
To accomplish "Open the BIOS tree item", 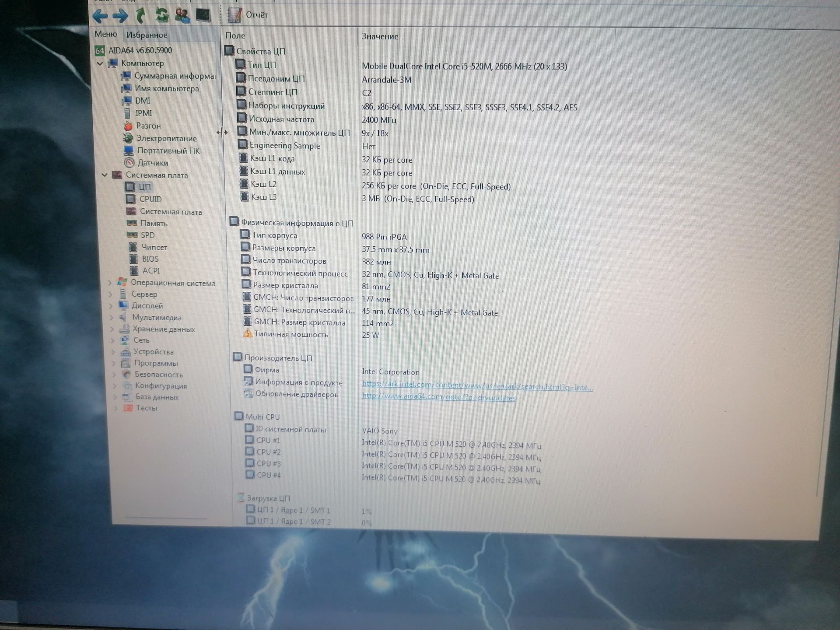I will pyautogui.click(x=144, y=259).
